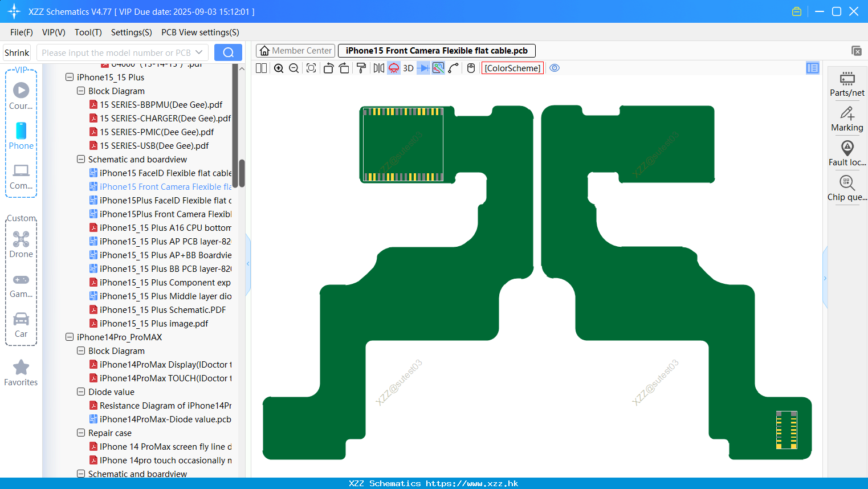Collapse Block Diagram under iPhone15_15 Plus
Image resolution: width=868 pixels, height=489 pixels.
[x=81, y=91]
